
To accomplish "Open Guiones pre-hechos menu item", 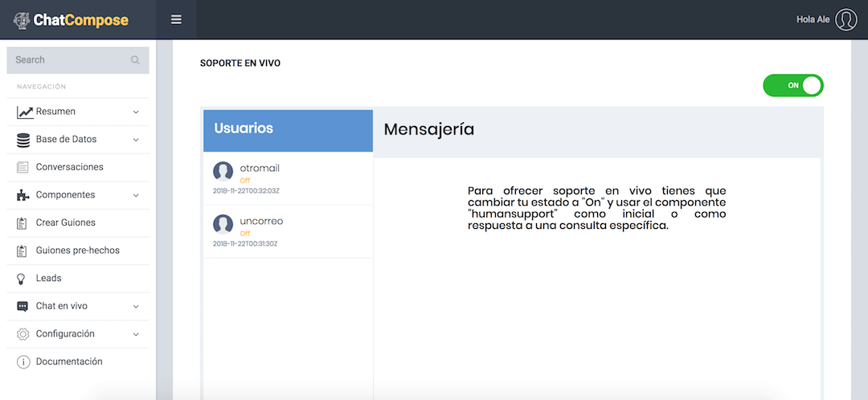I will 77,251.
